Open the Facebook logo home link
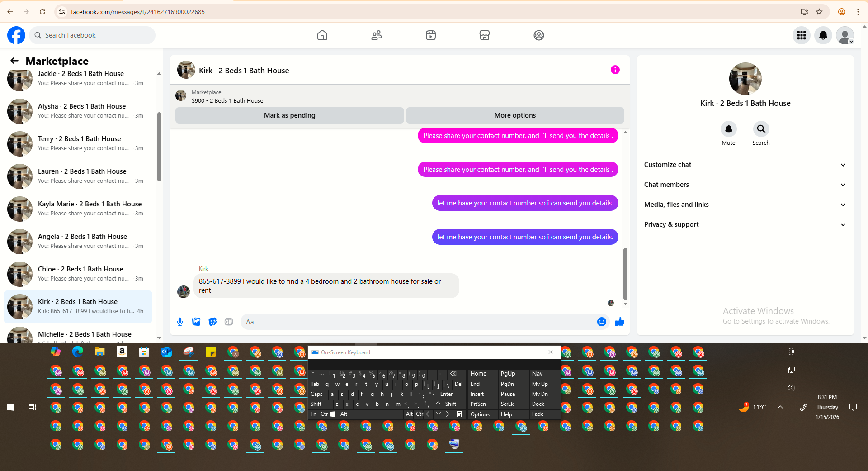This screenshot has height=471, width=868. [16, 35]
